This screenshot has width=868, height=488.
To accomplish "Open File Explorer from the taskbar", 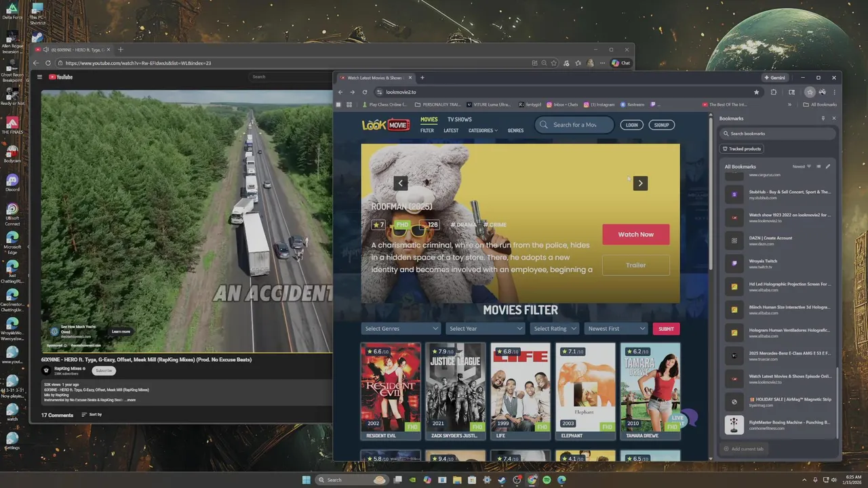I will pyautogui.click(x=457, y=480).
